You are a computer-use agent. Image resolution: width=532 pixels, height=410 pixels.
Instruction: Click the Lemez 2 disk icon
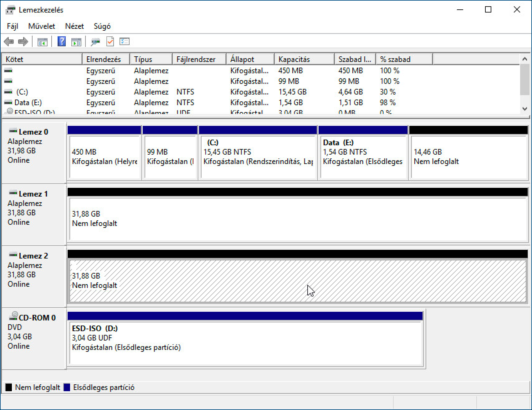pos(13,255)
